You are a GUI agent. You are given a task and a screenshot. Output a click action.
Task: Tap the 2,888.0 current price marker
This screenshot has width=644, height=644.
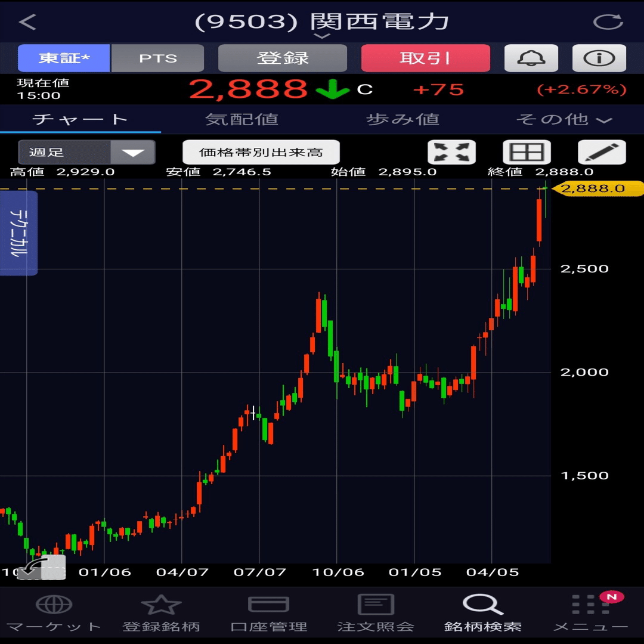click(597, 188)
